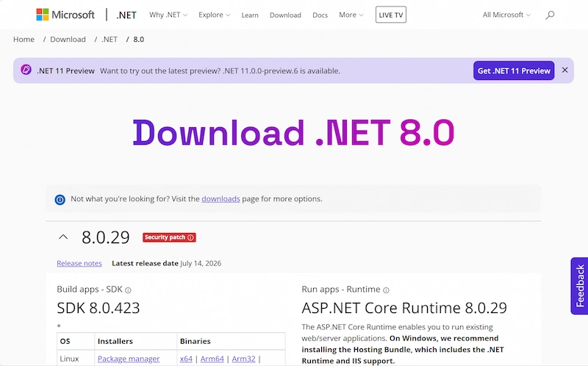Open the Docs nav item
The width and height of the screenshot is (588, 366).
point(320,15)
